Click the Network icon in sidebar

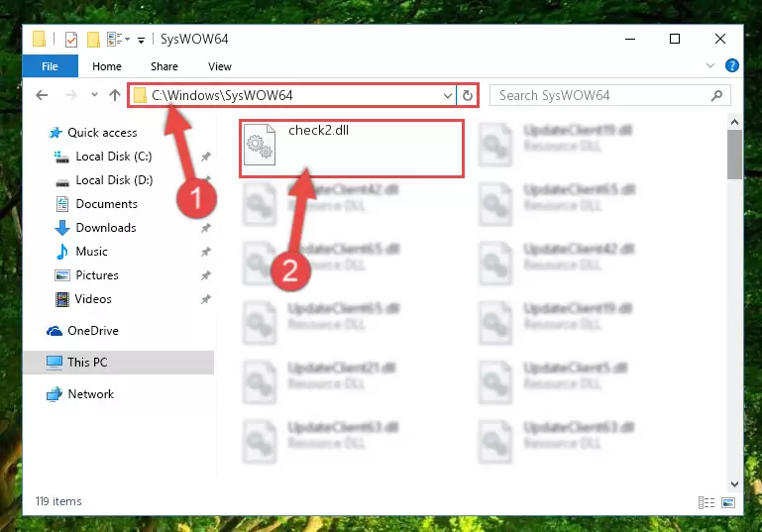54,394
